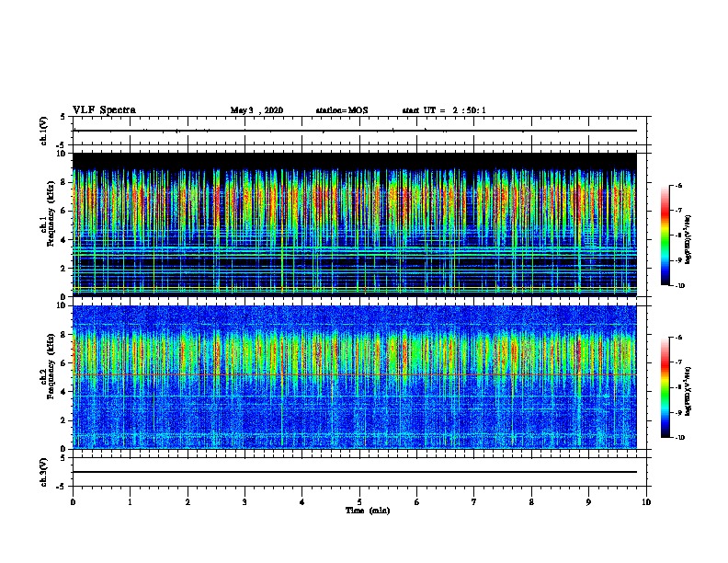The image size is (728, 563).
Task: Click time axis tick label "4"
Action: [x=302, y=502]
